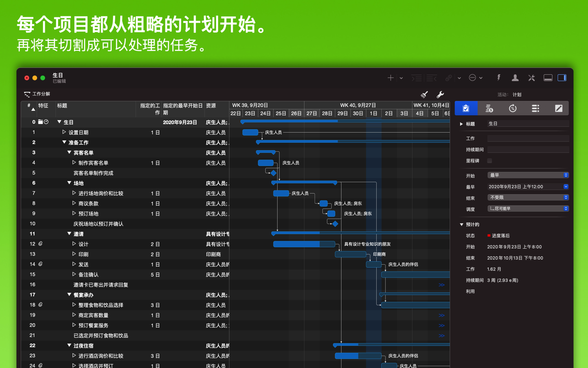Switch to the cost inspector tab

click(489, 108)
